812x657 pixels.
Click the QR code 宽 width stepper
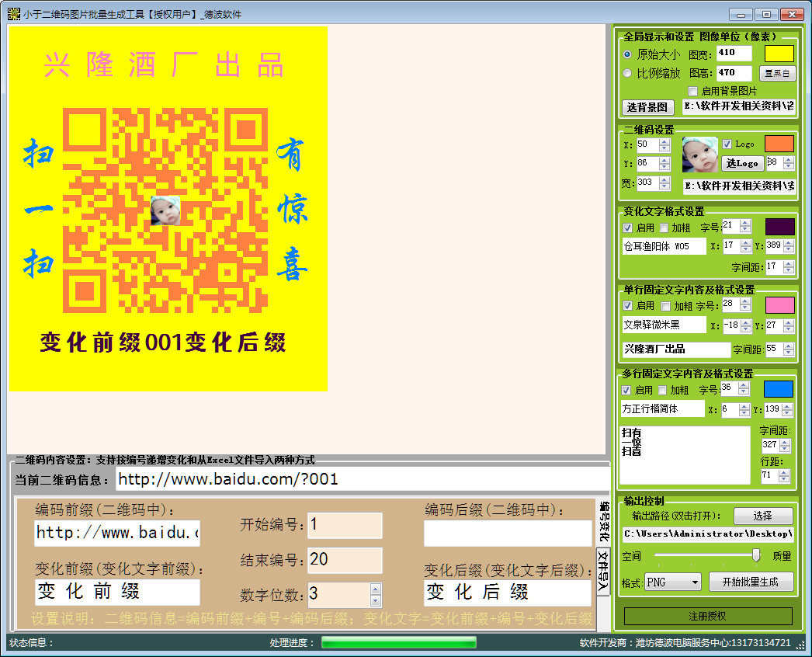(x=665, y=182)
